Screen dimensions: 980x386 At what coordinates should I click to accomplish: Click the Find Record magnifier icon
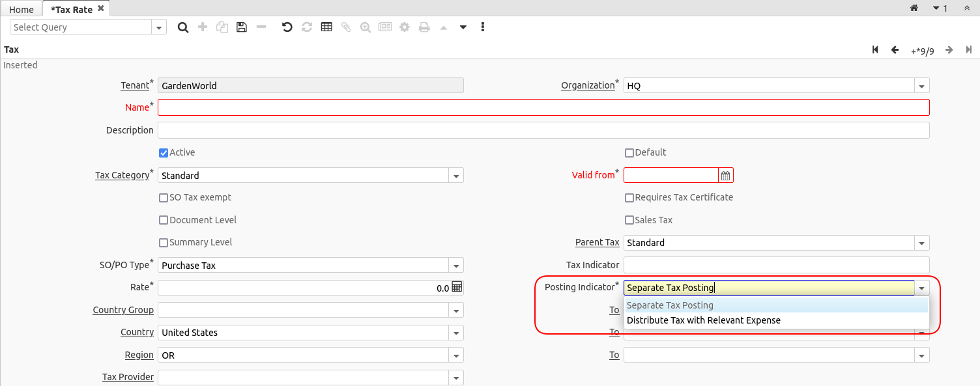(183, 27)
